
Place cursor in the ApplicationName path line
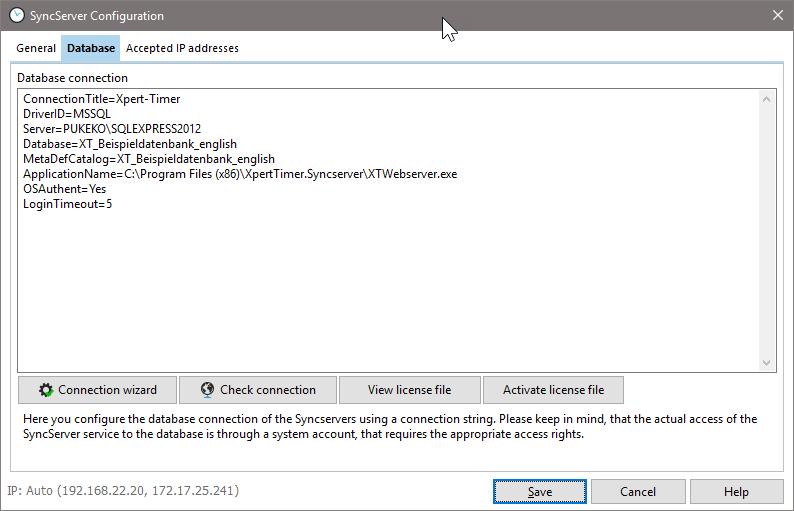tap(240, 174)
